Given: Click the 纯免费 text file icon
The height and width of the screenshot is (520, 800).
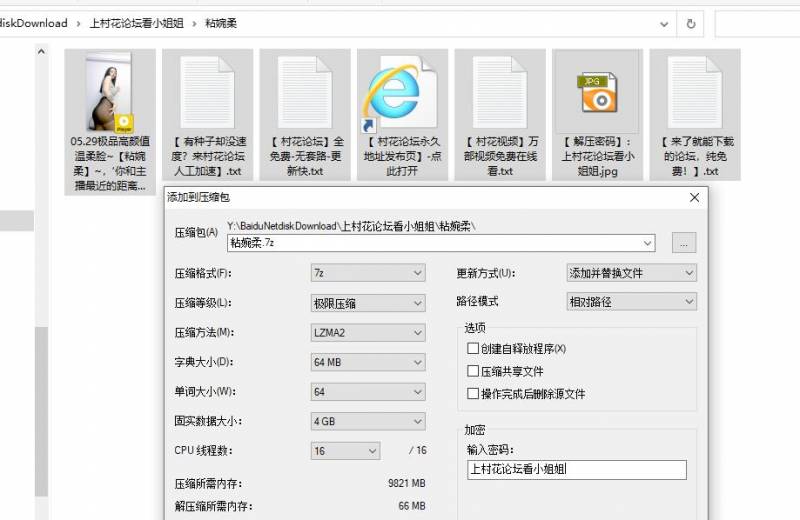Looking at the screenshot, I should (693, 94).
